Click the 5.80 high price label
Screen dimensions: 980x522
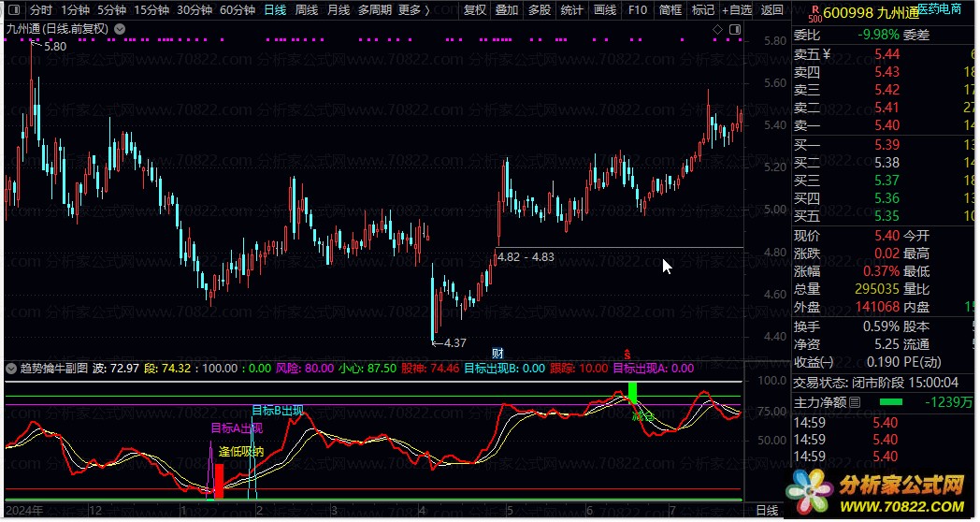55,46
